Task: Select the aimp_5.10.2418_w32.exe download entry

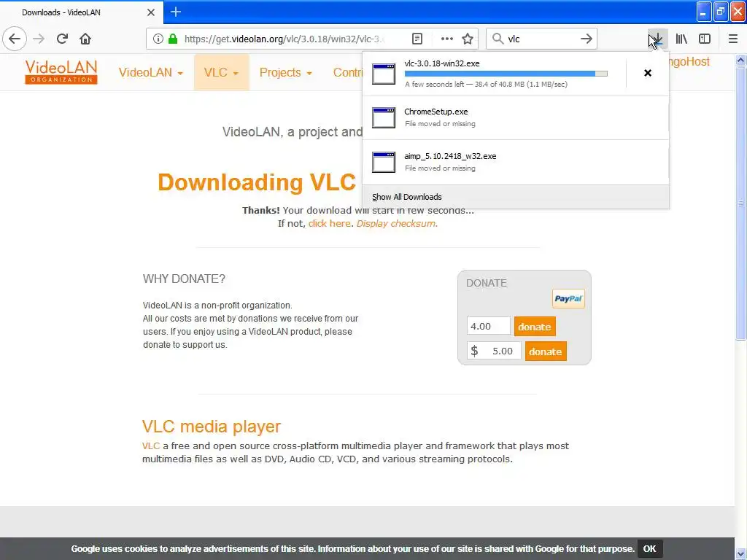Action: [x=516, y=162]
